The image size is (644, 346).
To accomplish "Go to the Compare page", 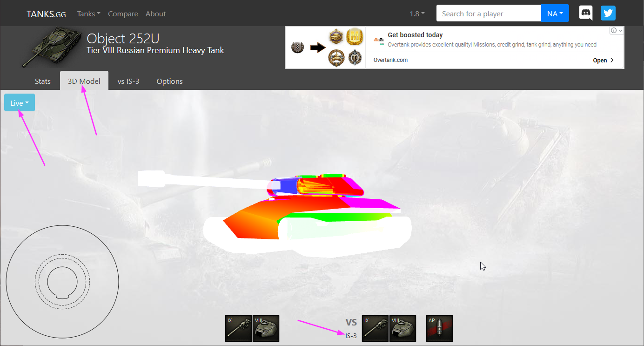I will pos(123,14).
